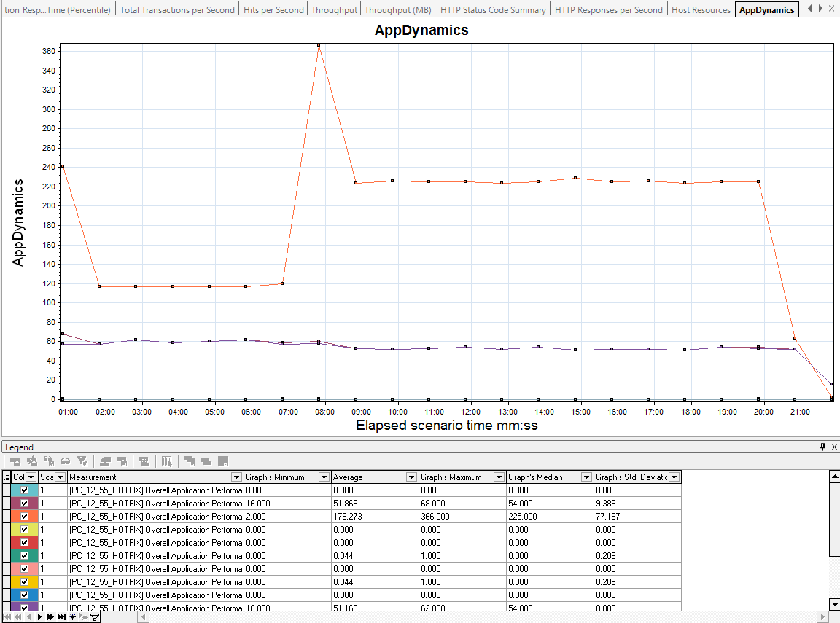Open the Set Measurement Filter icon
The image size is (840, 623).
click(x=83, y=461)
